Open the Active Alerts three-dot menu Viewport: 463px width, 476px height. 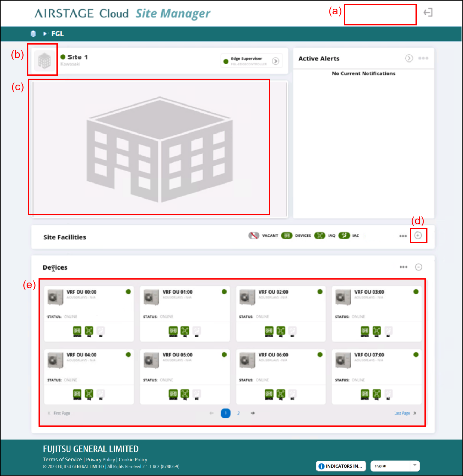pos(423,58)
